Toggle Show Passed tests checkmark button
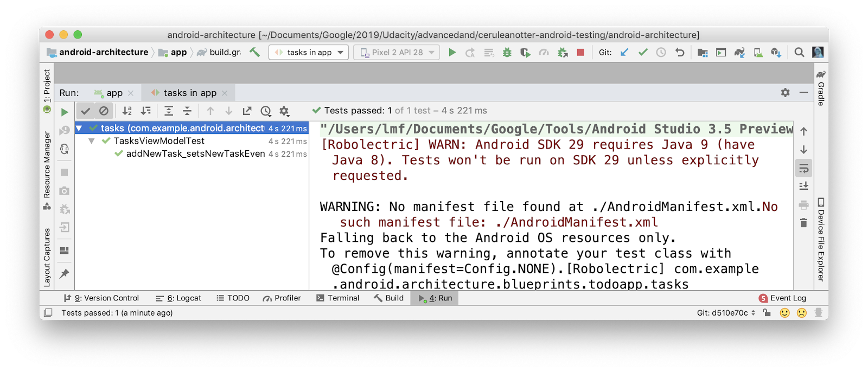868x372 pixels. click(85, 111)
